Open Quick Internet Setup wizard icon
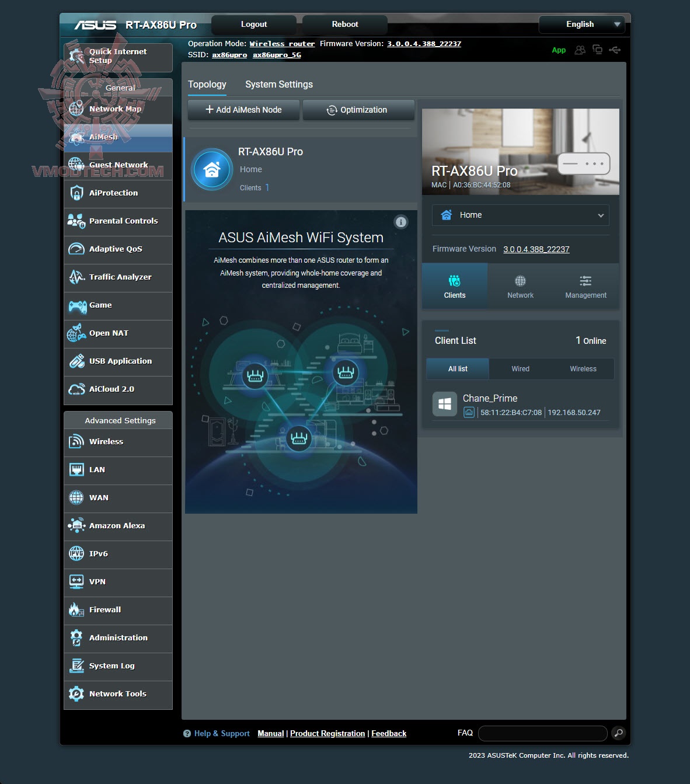The image size is (690, 784). coord(76,56)
